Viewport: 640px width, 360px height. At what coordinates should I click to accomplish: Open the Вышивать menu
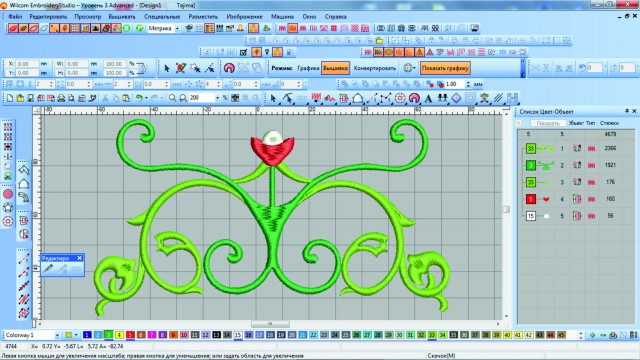[x=122, y=17]
